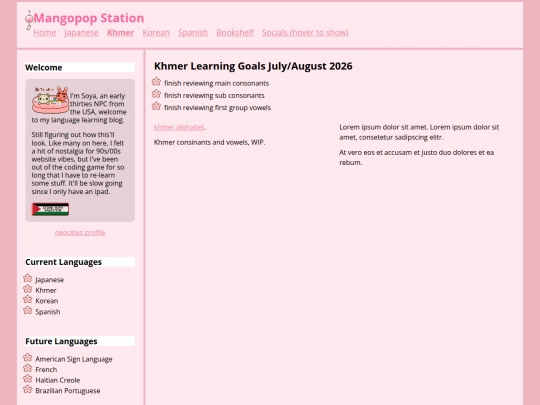Image resolution: width=540 pixels, height=405 pixels.
Task: Click flower bullet for main consonants goal
Action: tap(156, 82)
